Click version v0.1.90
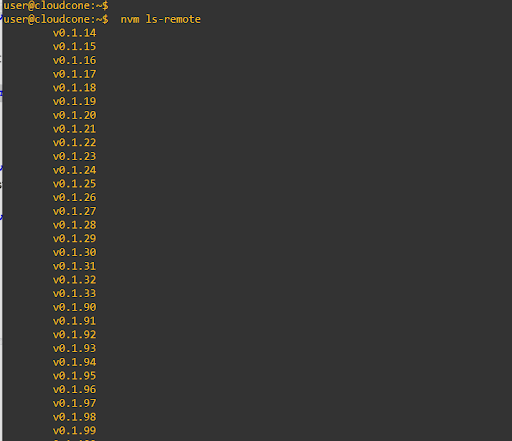The image size is (512, 441). coord(74,307)
